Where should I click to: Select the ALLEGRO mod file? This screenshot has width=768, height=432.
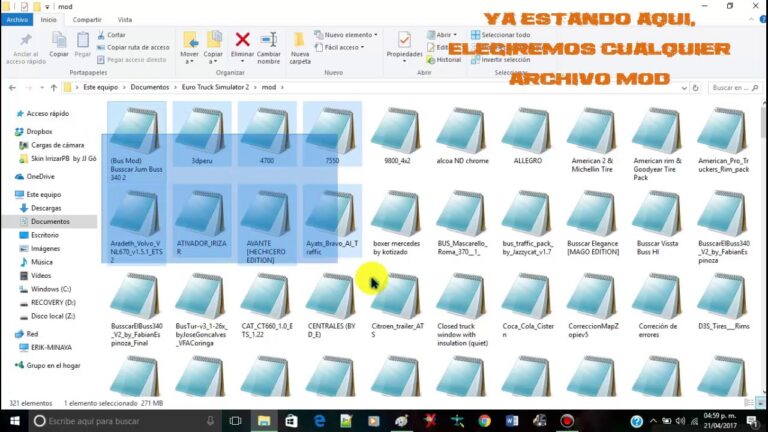pyautogui.click(x=528, y=136)
